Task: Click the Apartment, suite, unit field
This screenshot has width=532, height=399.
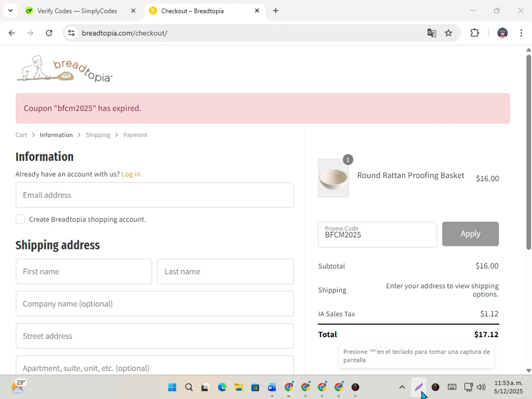Action: 155,365
